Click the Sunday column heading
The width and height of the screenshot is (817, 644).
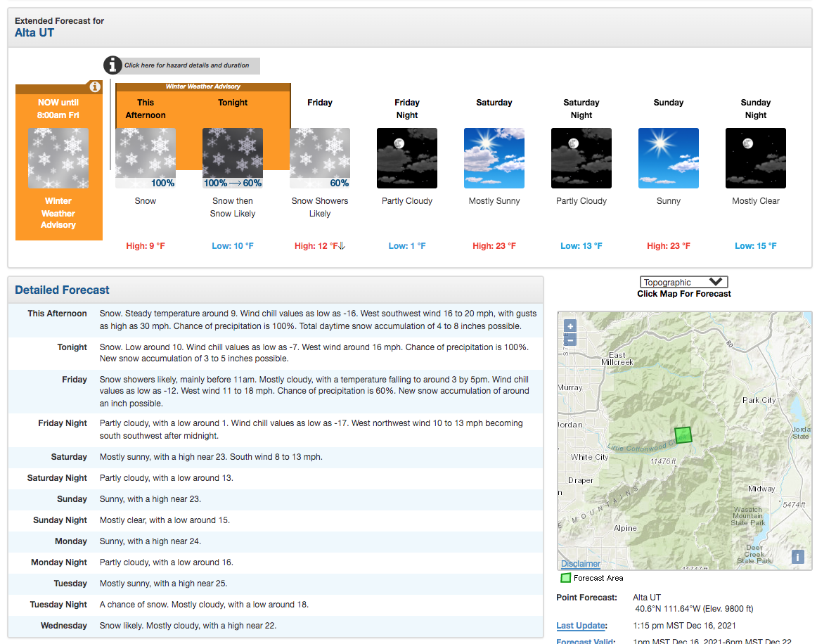[x=669, y=103]
